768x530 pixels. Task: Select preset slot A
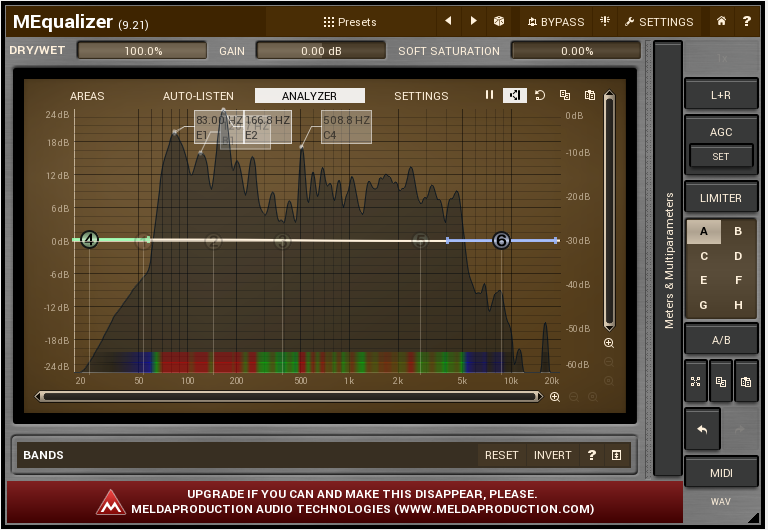coord(704,231)
